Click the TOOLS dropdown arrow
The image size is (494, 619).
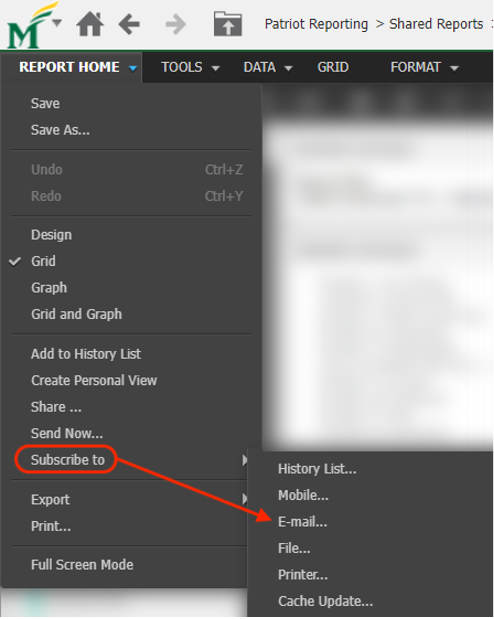click(x=215, y=69)
